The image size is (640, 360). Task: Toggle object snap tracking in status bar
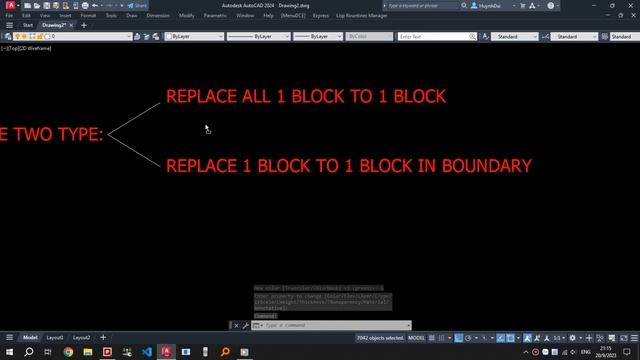pos(500,338)
